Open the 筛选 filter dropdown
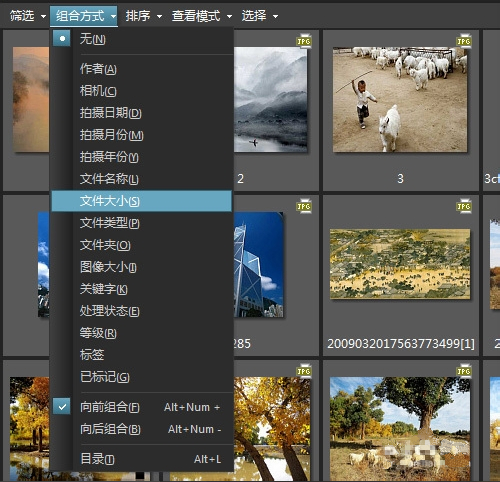The image size is (500, 482). pos(27,16)
